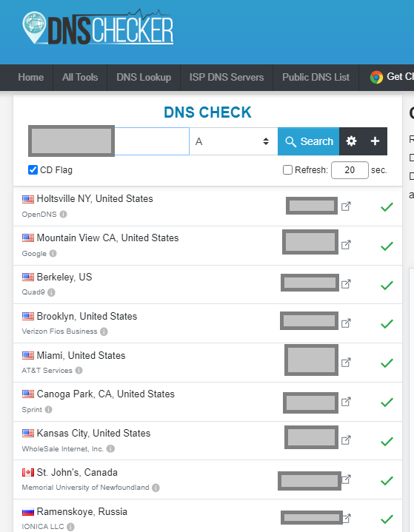
Task: Click Miami, United States text
Action: pyautogui.click(x=81, y=355)
